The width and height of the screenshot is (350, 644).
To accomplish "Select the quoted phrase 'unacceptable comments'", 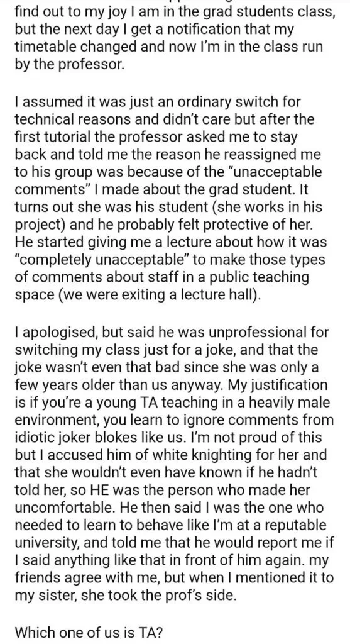I will pos(168,180).
